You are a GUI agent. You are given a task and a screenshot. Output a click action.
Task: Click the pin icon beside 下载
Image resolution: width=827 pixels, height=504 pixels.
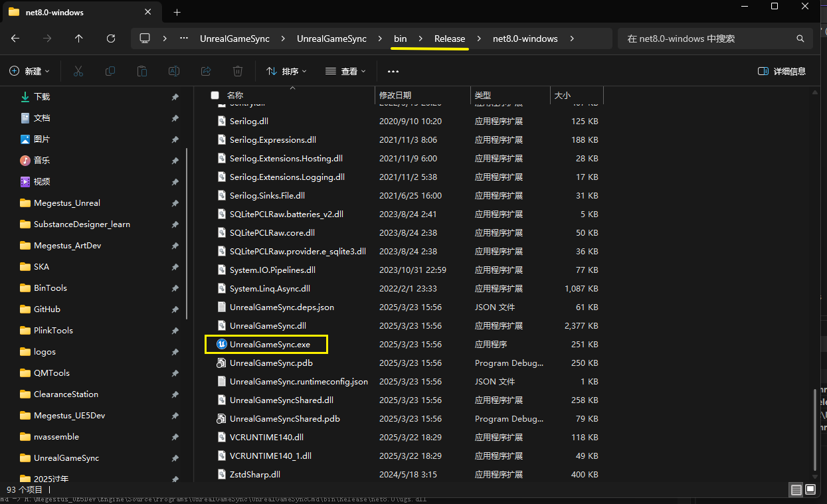tap(175, 97)
